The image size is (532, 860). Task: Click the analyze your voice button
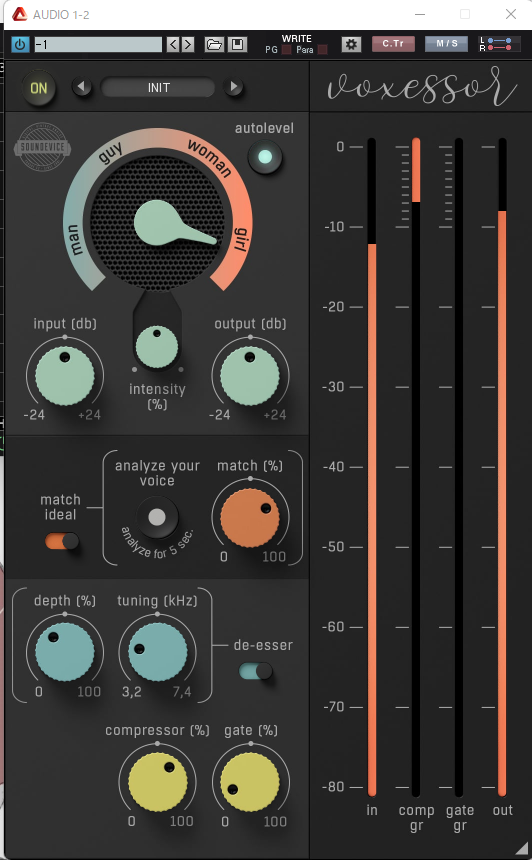[x=157, y=517]
